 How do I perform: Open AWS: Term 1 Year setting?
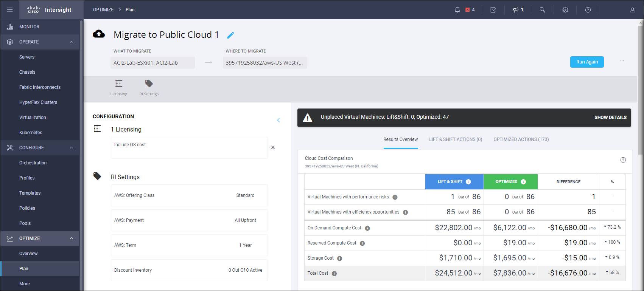189,245
